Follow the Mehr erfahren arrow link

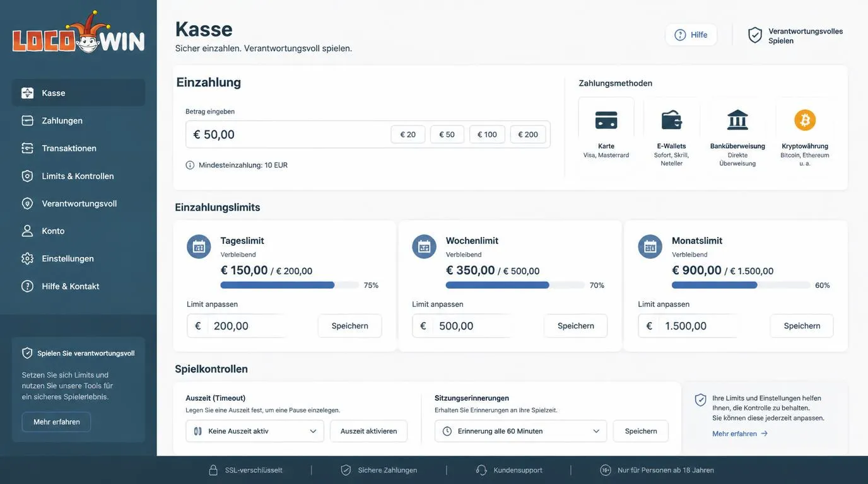tap(740, 434)
